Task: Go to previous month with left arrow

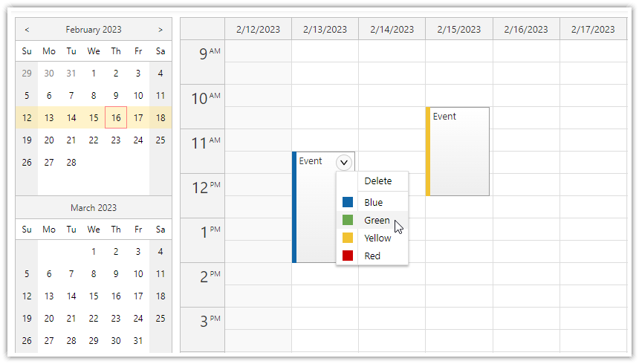Action: coord(27,30)
